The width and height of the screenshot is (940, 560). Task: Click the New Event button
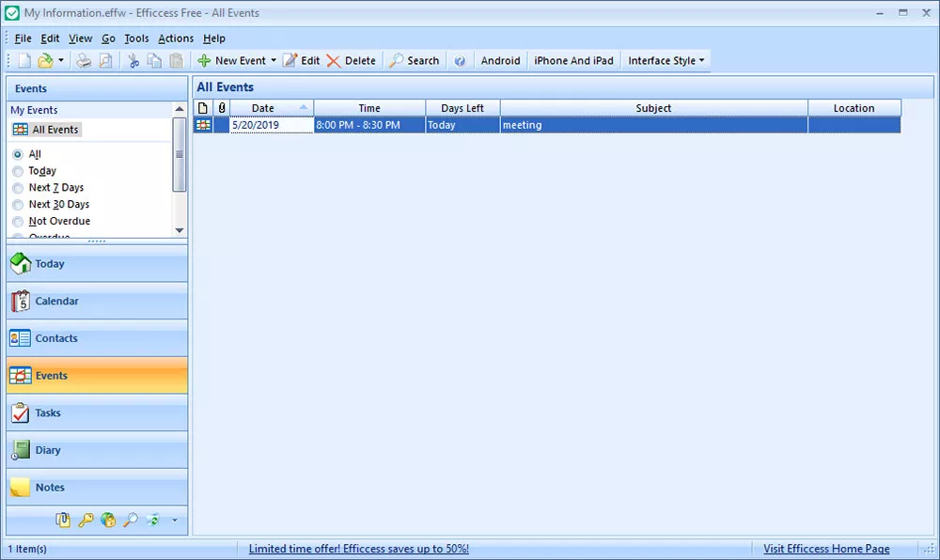click(x=232, y=60)
